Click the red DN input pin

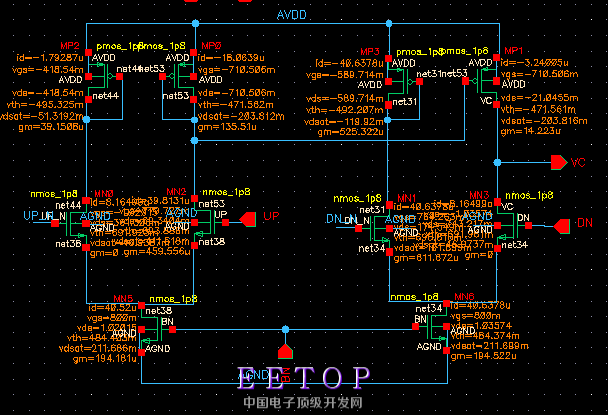pos(561,226)
